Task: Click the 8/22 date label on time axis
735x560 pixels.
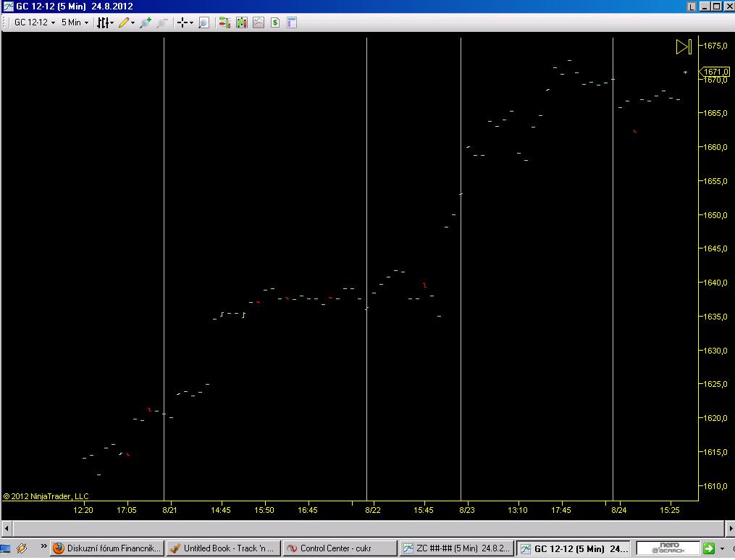Action: (x=373, y=510)
